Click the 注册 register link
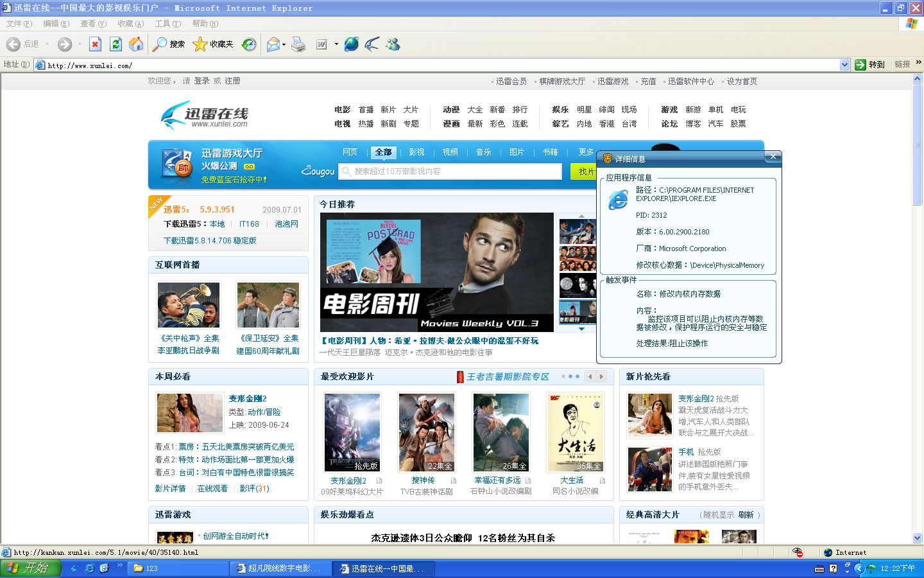924x578 pixels. click(232, 81)
